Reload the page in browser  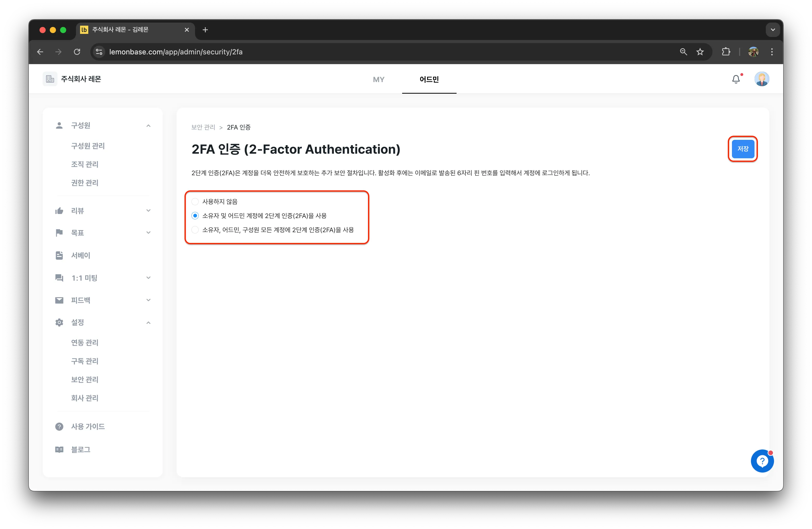pos(77,52)
